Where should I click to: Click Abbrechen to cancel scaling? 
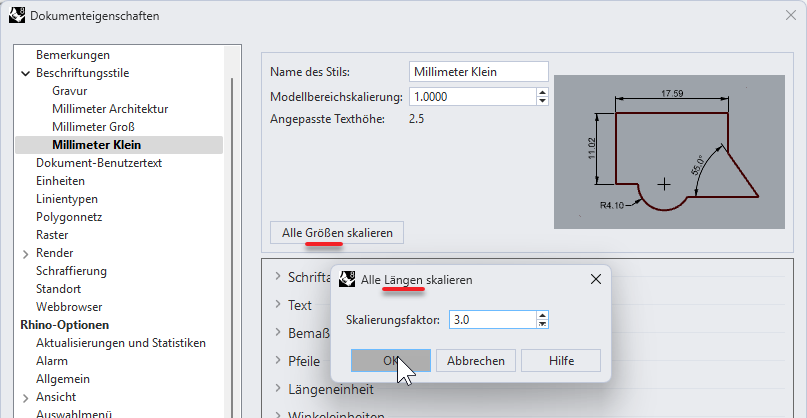(476, 360)
